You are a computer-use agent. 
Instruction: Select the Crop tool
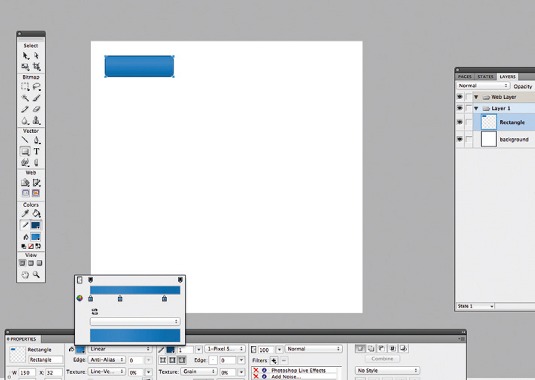[x=36, y=66]
